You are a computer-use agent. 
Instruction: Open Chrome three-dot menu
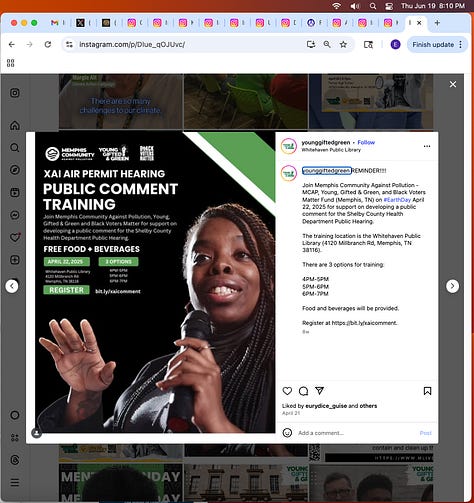461,44
